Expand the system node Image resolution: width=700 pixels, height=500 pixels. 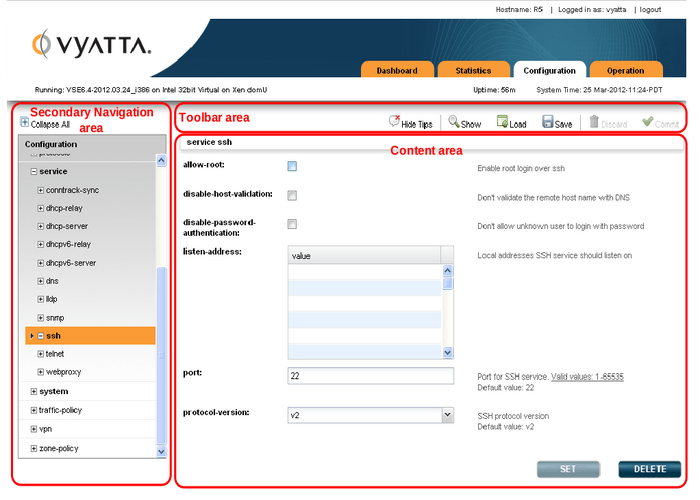click(x=33, y=392)
